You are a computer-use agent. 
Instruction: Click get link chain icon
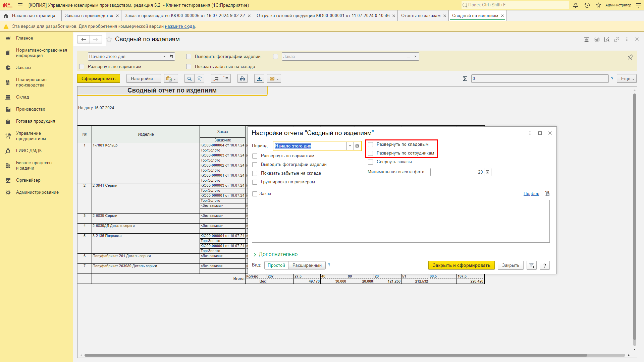coord(616,39)
